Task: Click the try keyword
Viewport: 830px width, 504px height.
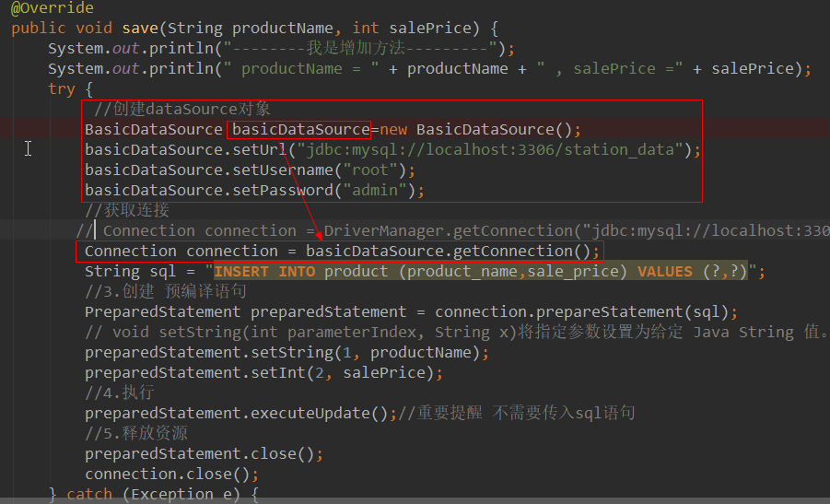Action: pyautogui.click(x=62, y=89)
